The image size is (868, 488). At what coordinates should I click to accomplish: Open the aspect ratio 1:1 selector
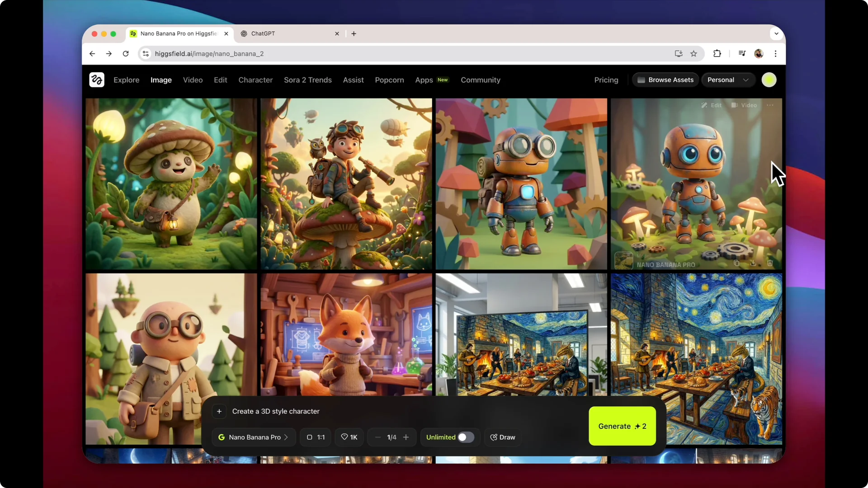(x=315, y=437)
